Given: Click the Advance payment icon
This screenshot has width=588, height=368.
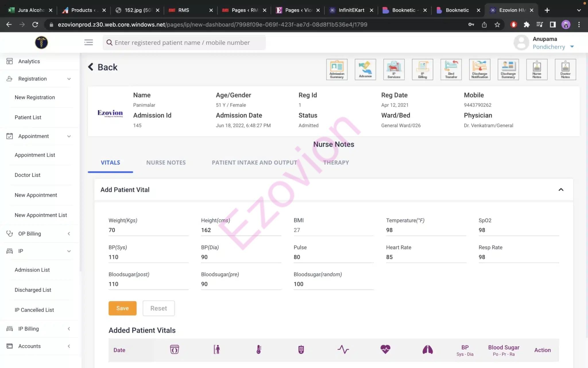Looking at the screenshot, I should pyautogui.click(x=365, y=69).
